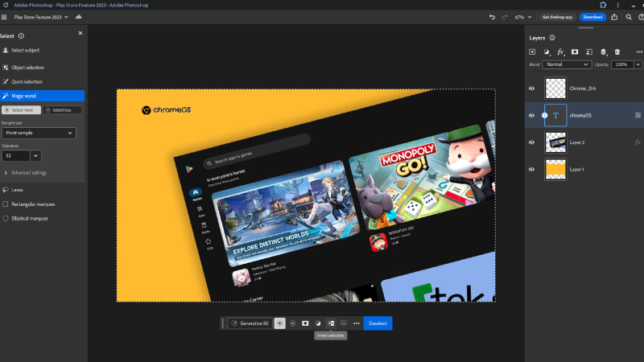
Task: Open the Tolerance dropdown arrow
Action: 35,156
